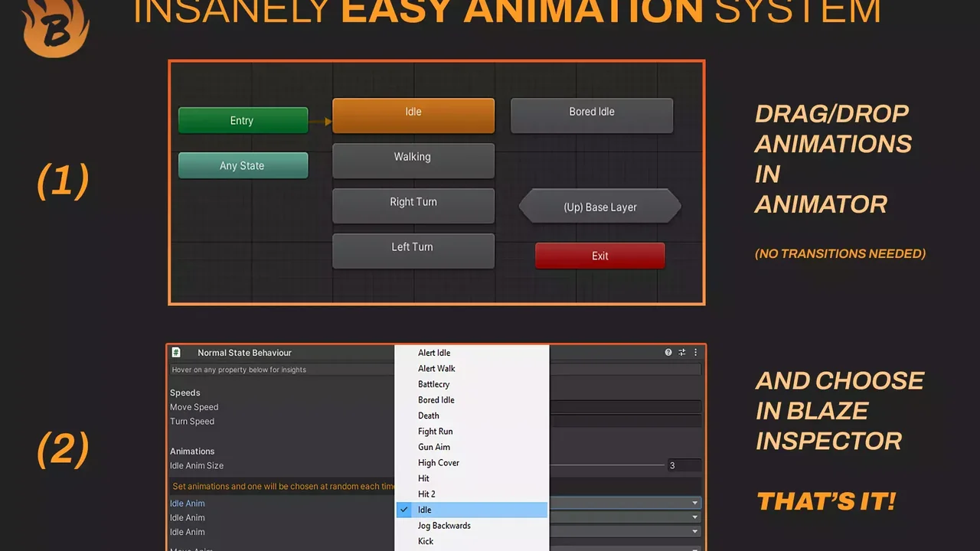The image size is (980, 551).
Task: Click the Idle Anim Size slider track
Action: [x=607, y=465]
